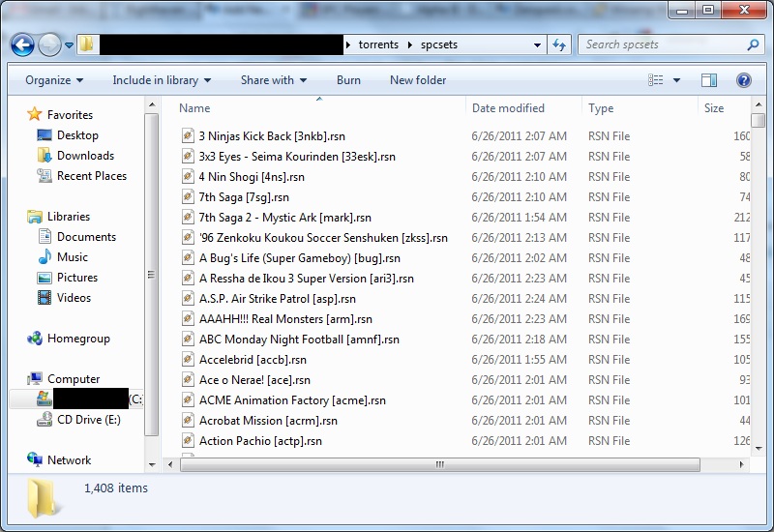Select file name Action Pachio [actp].rsn

[260, 441]
